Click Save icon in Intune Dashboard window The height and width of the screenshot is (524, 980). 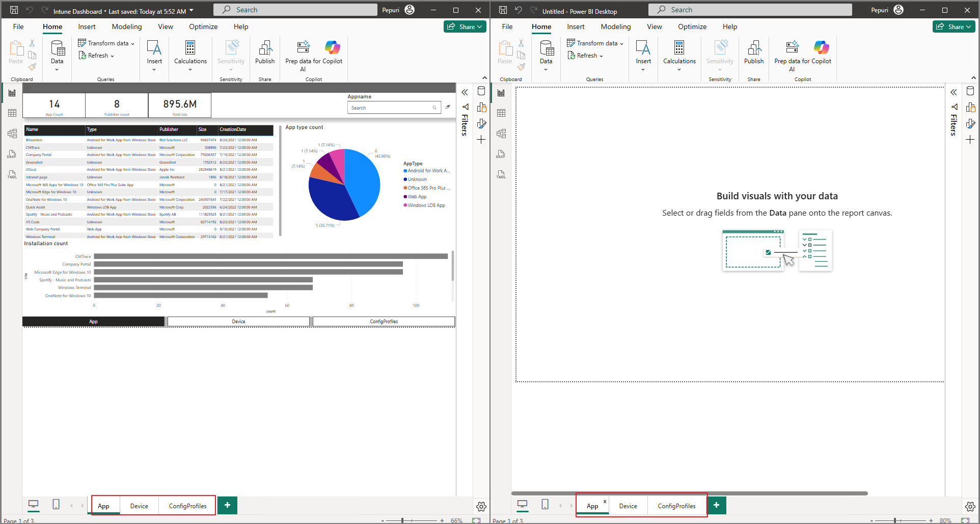point(14,10)
